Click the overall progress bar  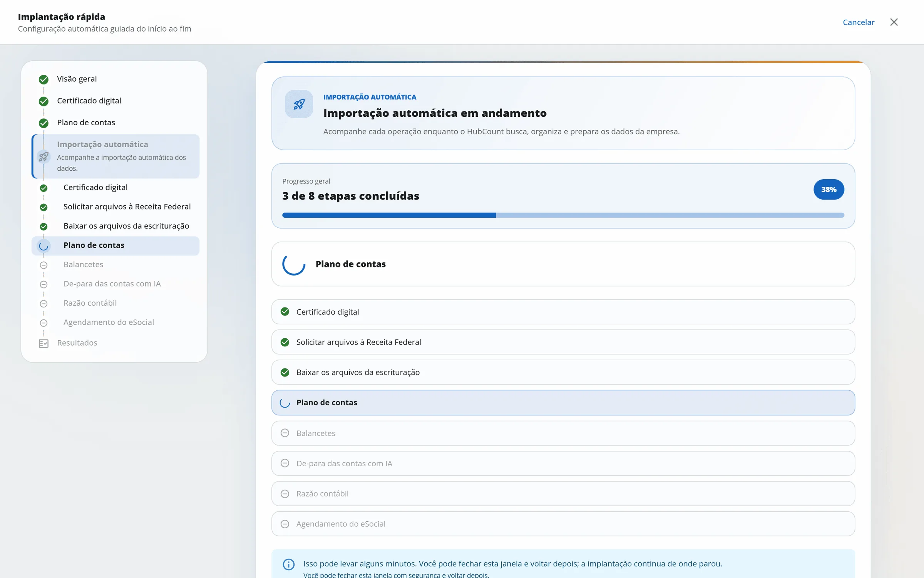(563, 215)
